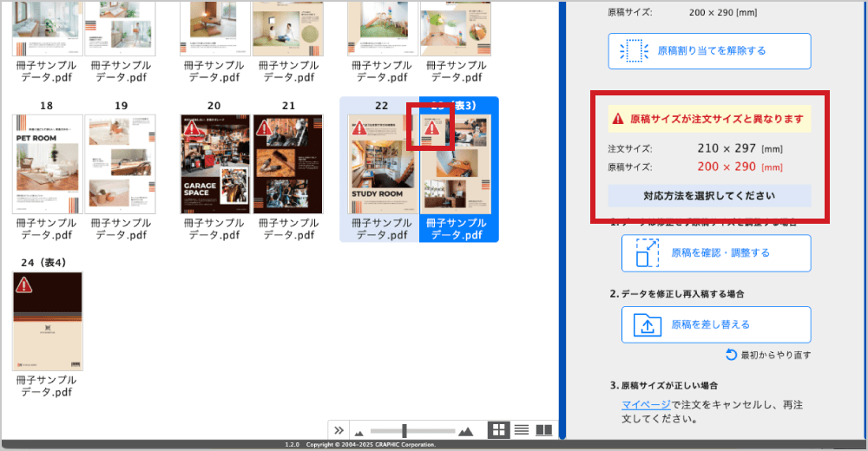The height and width of the screenshot is (451, 868).
Task: Adjust the thumbnail size slider handle
Action: click(x=404, y=430)
